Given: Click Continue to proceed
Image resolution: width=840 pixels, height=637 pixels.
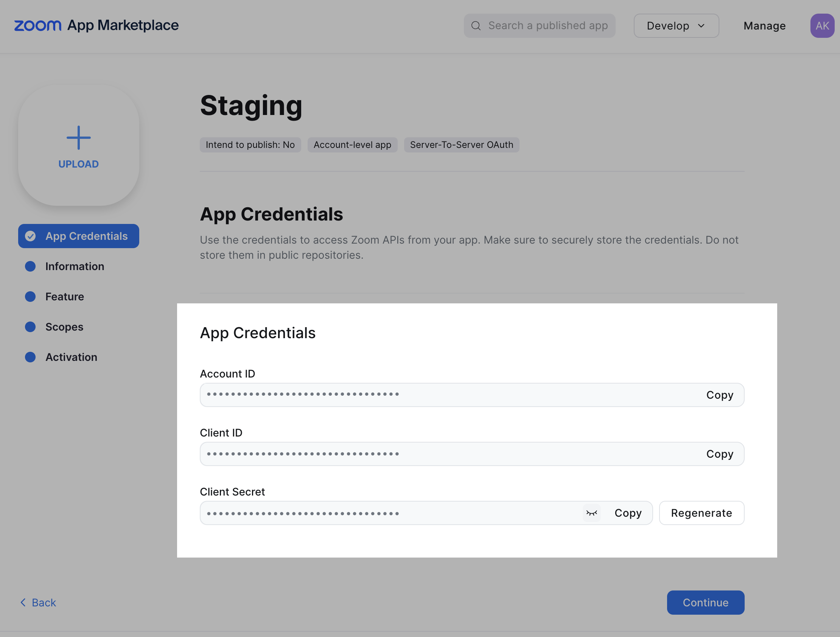Looking at the screenshot, I should point(706,603).
